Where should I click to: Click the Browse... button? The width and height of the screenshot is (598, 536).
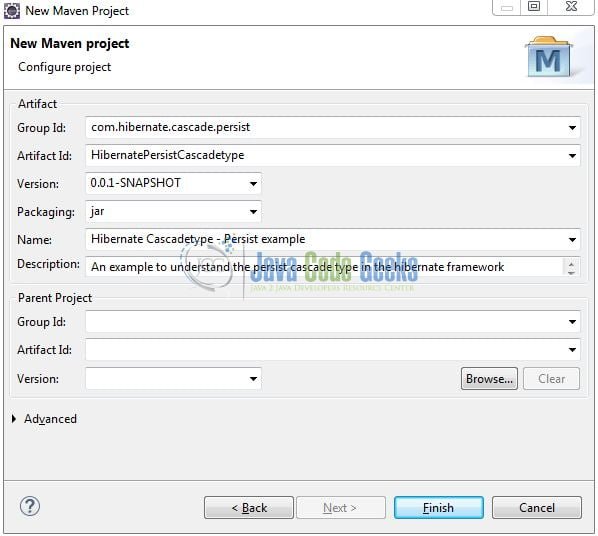tap(489, 378)
